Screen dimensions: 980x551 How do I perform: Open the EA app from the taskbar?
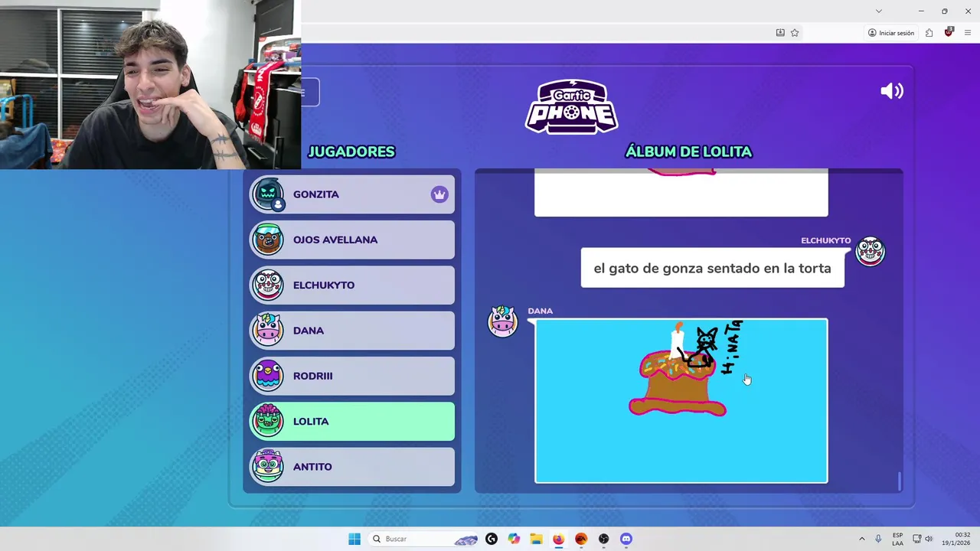tap(581, 539)
